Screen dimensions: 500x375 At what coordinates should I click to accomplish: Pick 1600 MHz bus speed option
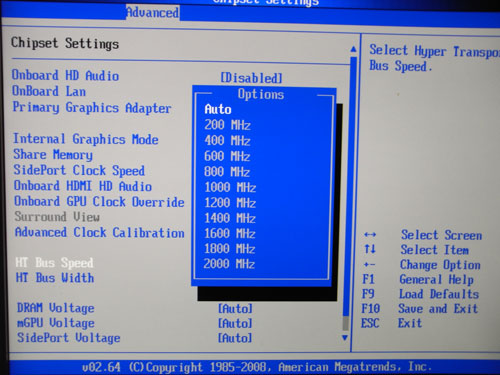(230, 234)
